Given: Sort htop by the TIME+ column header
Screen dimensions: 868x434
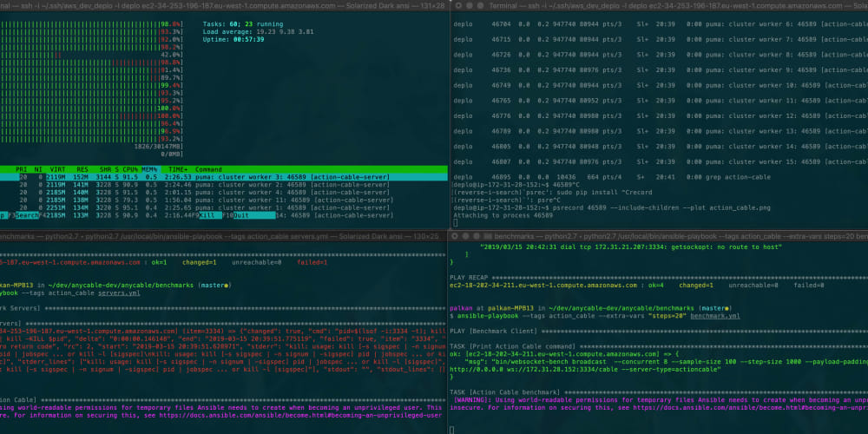Looking at the screenshot, I should (x=178, y=169).
